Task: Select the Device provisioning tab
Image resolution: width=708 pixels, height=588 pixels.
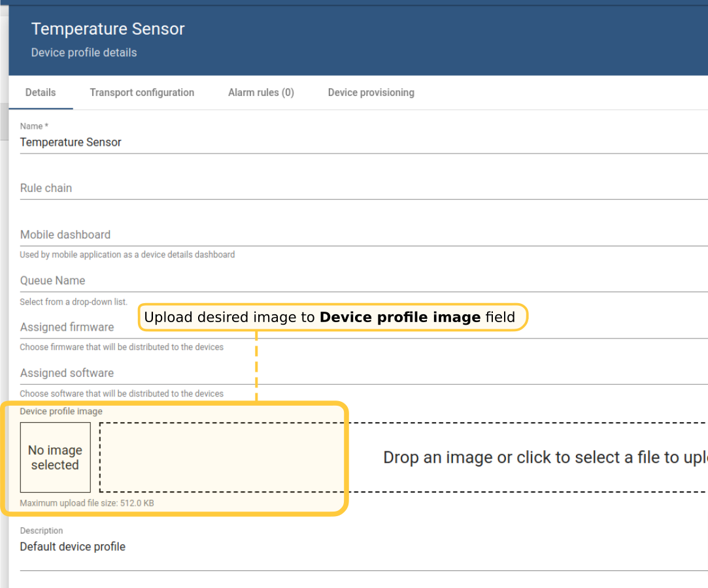Action: tap(371, 93)
